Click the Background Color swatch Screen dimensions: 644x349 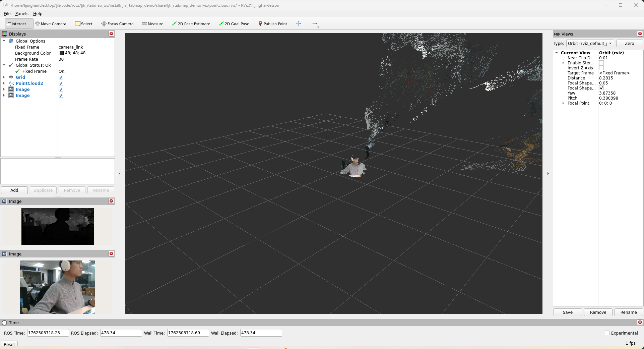pyautogui.click(x=61, y=53)
